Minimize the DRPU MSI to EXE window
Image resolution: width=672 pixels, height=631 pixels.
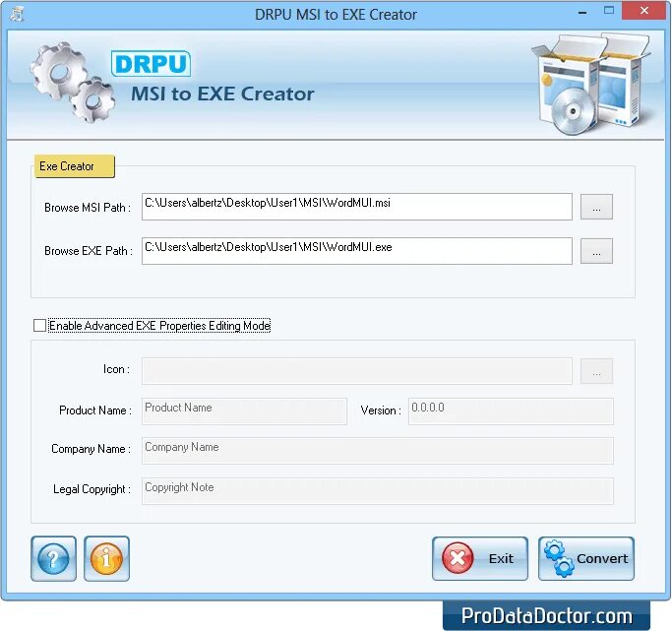[582, 12]
